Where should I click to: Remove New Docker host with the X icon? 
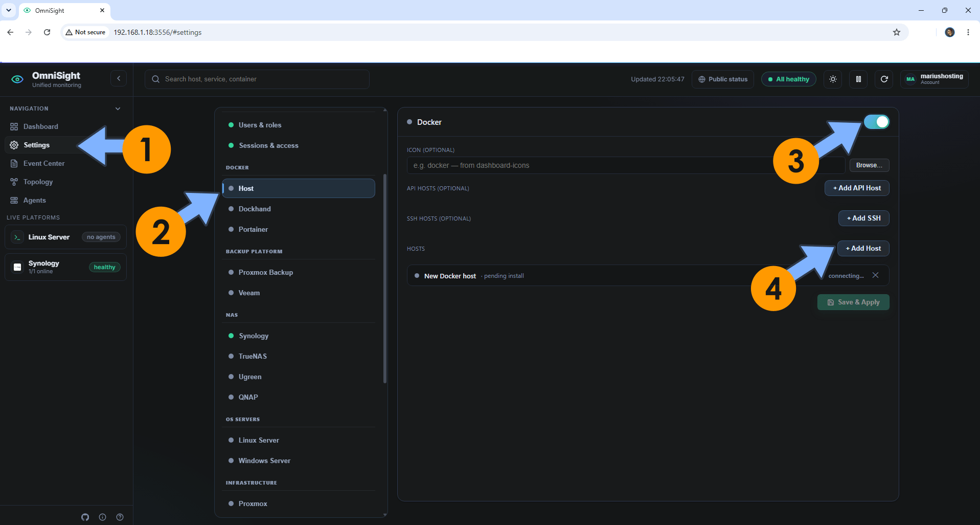(875, 275)
